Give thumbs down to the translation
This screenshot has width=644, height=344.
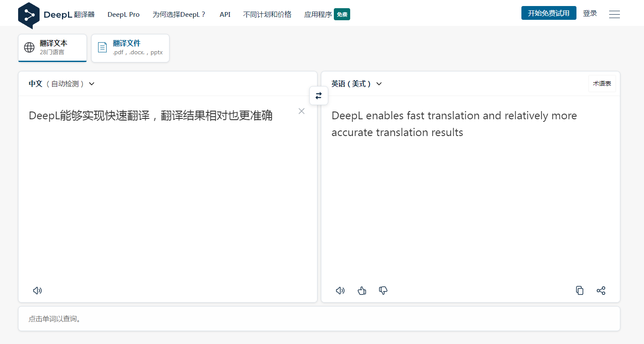point(383,291)
